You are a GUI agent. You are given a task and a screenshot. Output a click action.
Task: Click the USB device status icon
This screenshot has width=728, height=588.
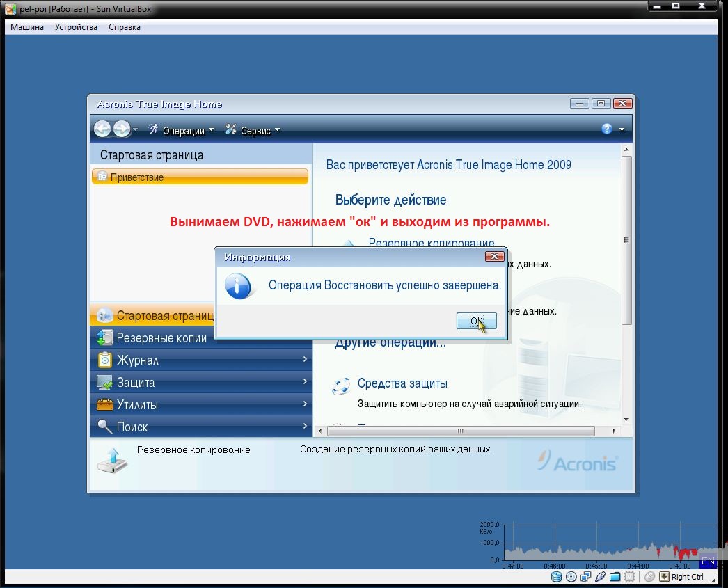pyautogui.click(x=601, y=577)
